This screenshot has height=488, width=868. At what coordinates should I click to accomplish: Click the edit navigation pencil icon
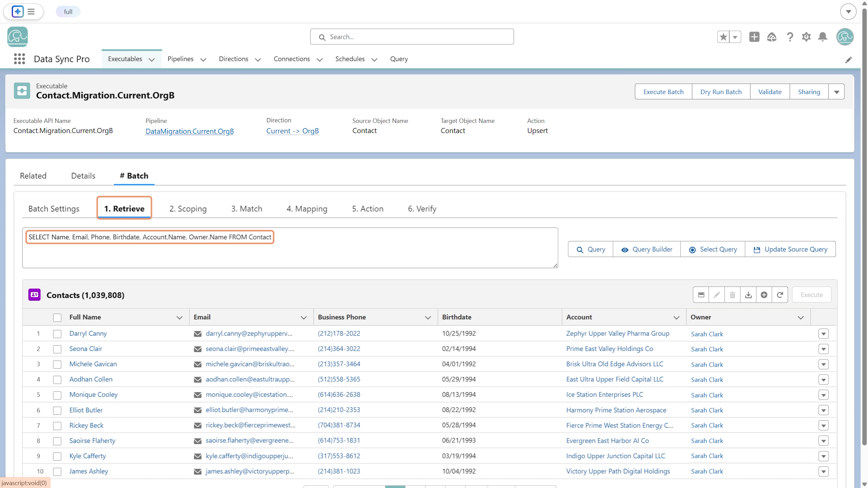click(x=849, y=60)
